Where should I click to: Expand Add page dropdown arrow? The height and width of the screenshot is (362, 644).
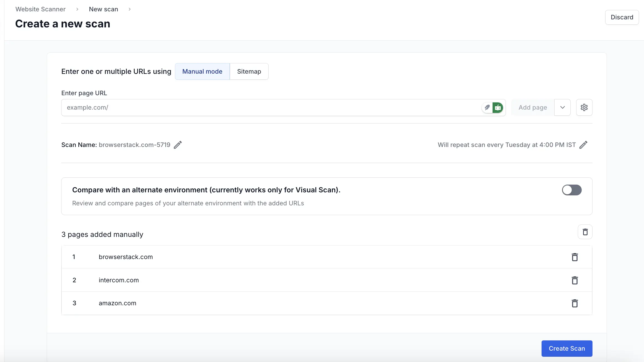coord(562,107)
